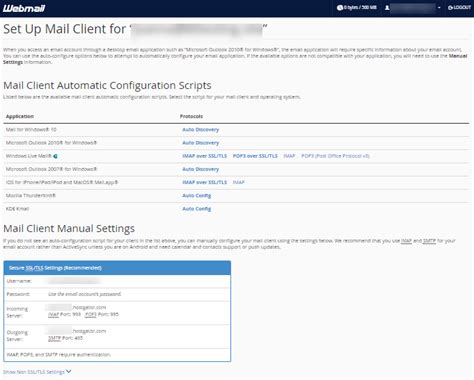Click the Outgoing Server label
Image resolution: width=474 pixels, height=380 pixels.
(17, 336)
